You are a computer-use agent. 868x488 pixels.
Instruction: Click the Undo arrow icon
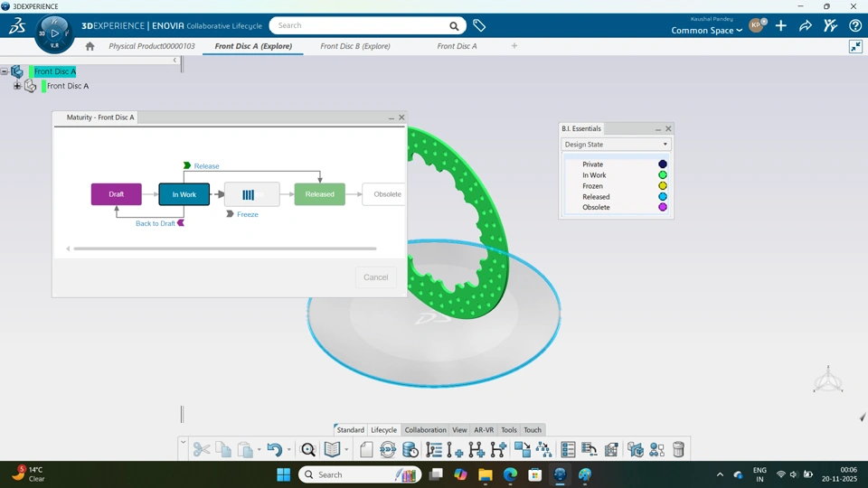point(275,449)
